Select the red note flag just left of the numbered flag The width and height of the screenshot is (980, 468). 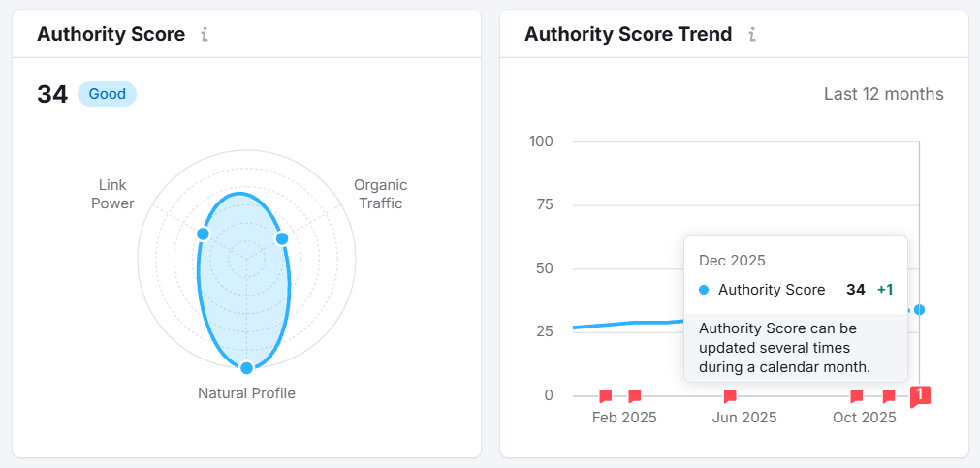tap(889, 396)
